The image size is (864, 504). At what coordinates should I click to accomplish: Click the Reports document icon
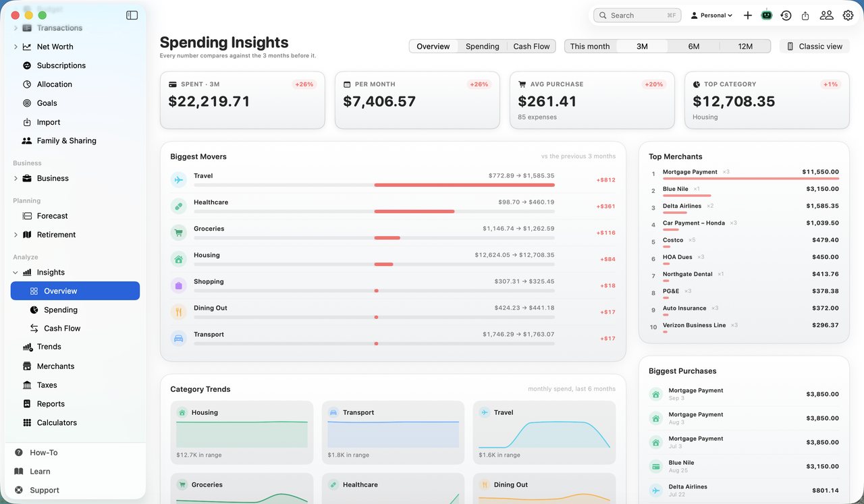pyautogui.click(x=27, y=404)
